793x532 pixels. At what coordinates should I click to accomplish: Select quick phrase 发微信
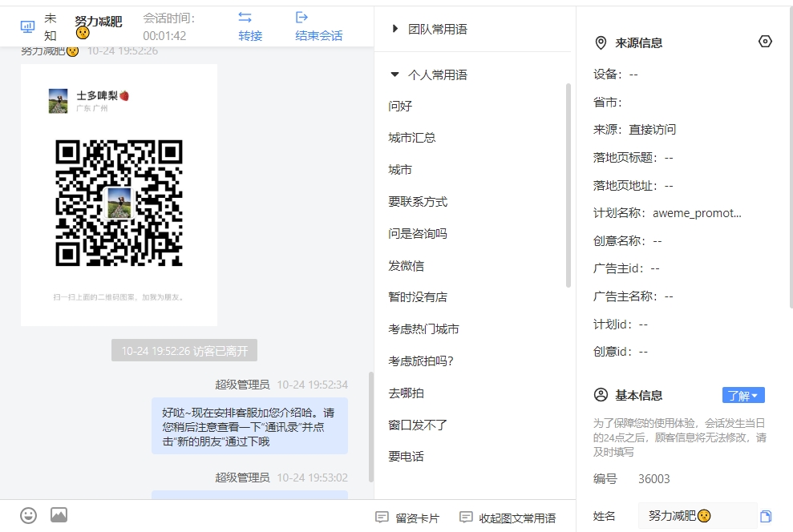(406, 266)
